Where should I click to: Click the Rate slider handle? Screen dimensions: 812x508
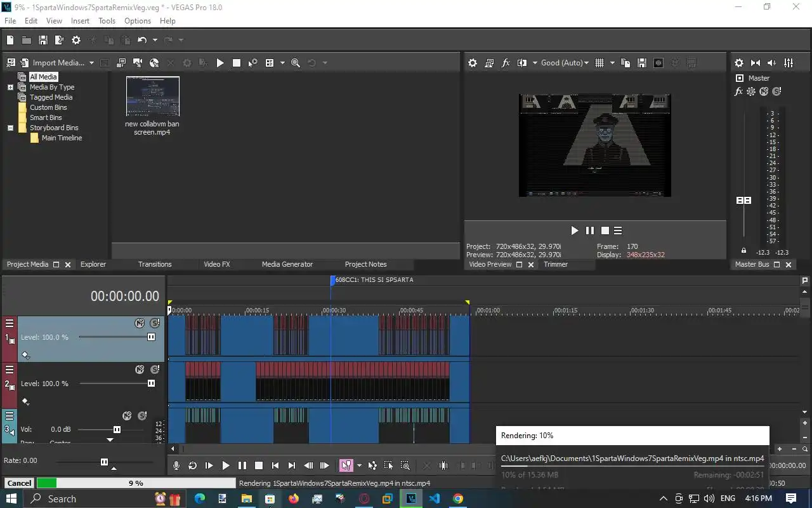point(104,462)
